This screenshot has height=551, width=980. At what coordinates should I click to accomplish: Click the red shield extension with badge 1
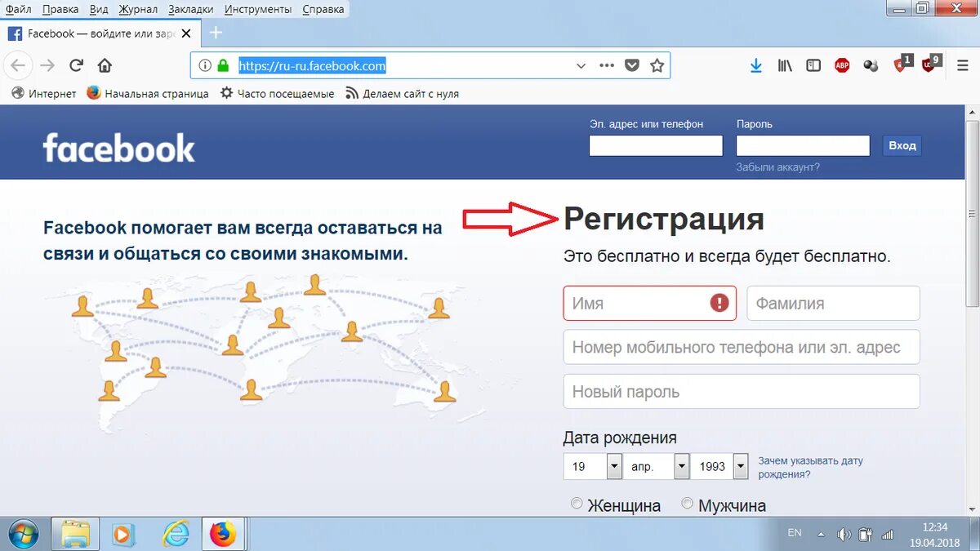click(902, 64)
